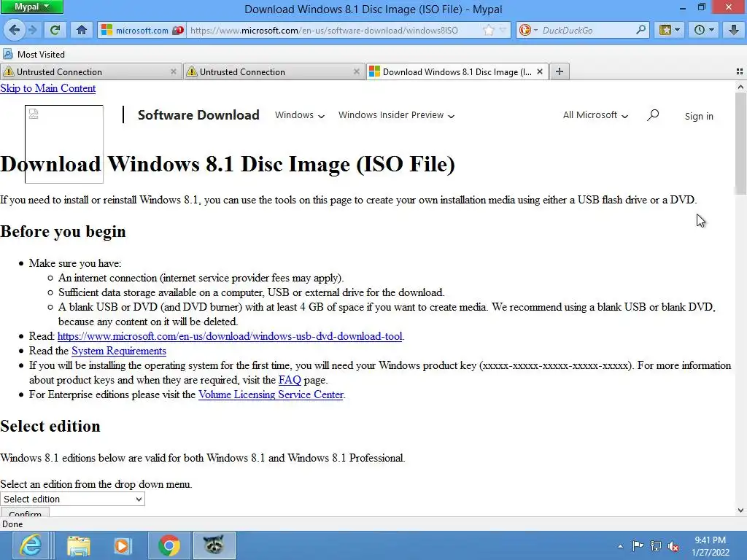Click the broken Microsoft logo image
Viewport: 747px width, 560px height.
point(64,144)
